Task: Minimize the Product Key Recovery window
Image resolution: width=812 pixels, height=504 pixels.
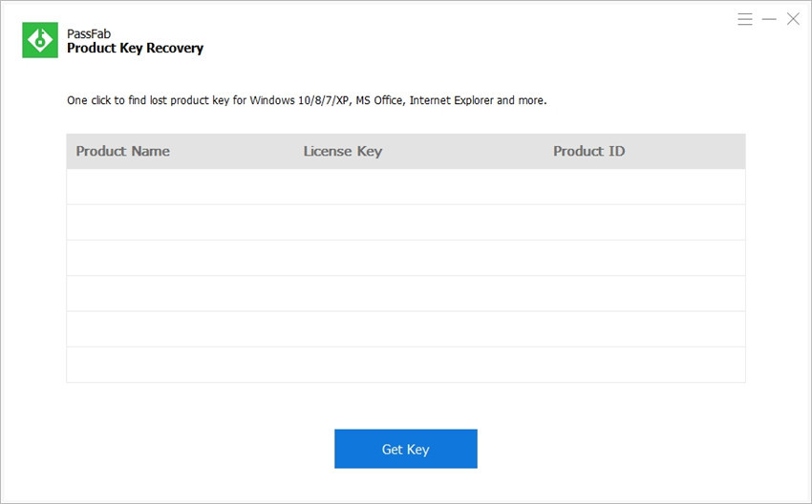Action: 770,19
